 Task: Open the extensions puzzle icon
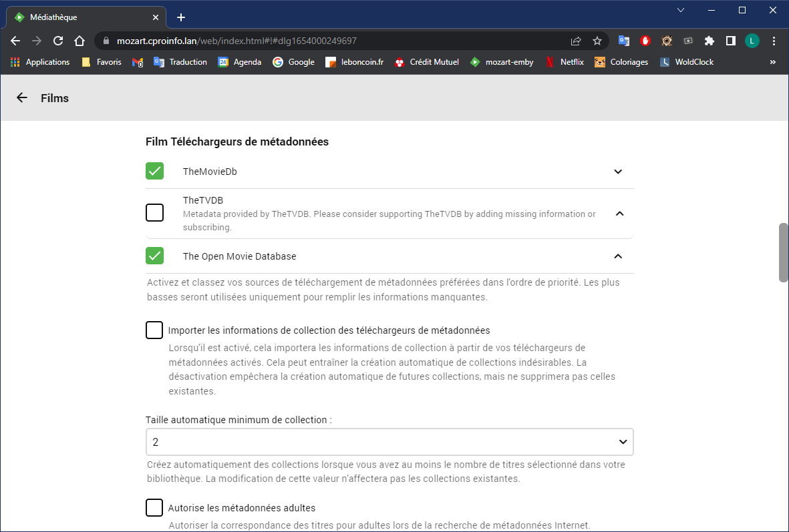(x=709, y=41)
